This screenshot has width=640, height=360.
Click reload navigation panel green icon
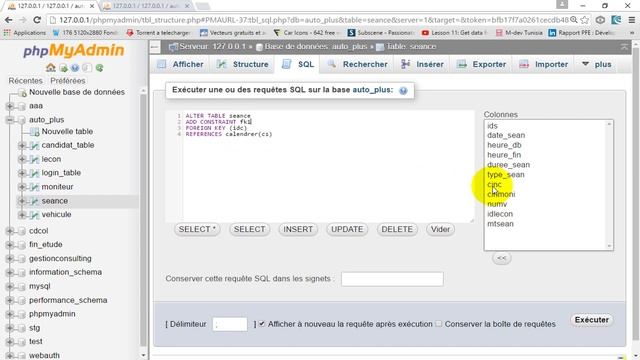(x=99, y=68)
